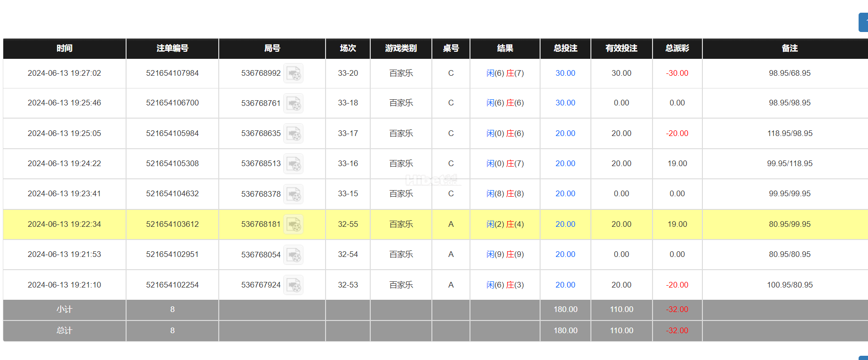
Task: Click result 闲(9) 庄(9) cell
Action: [x=505, y=254]
